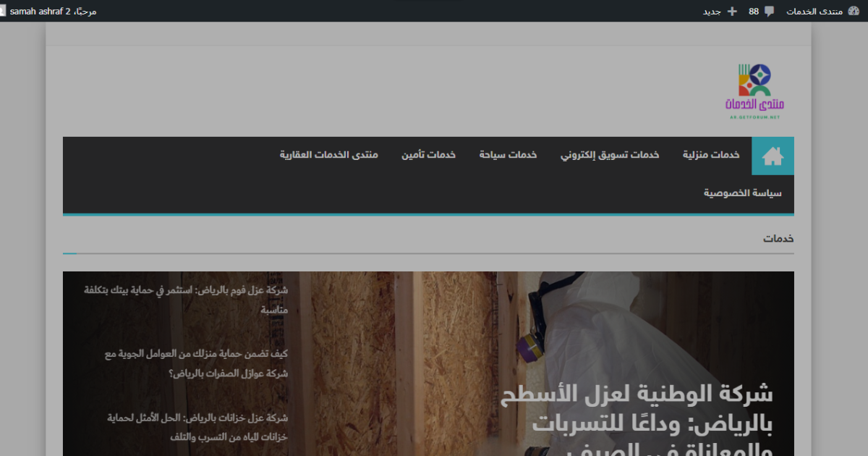Select خدمات تسويق إلكتروني from the navbar
The height and width of the screenshot is (456, 868).
610,154
